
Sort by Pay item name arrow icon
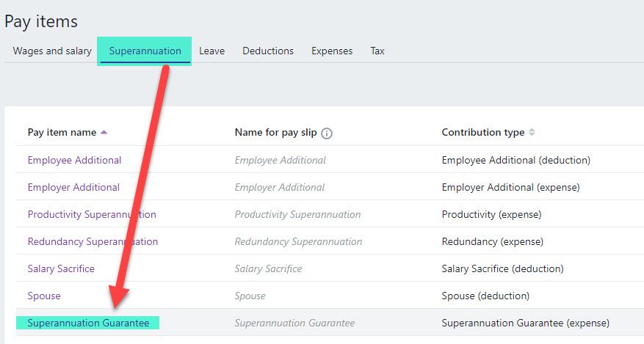[x=104, y=133]
